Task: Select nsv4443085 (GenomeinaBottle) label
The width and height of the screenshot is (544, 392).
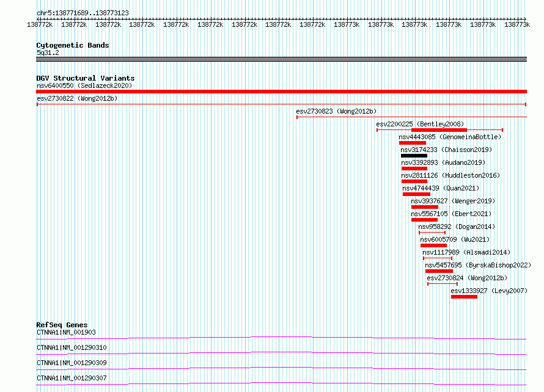Action: [450, 137]
